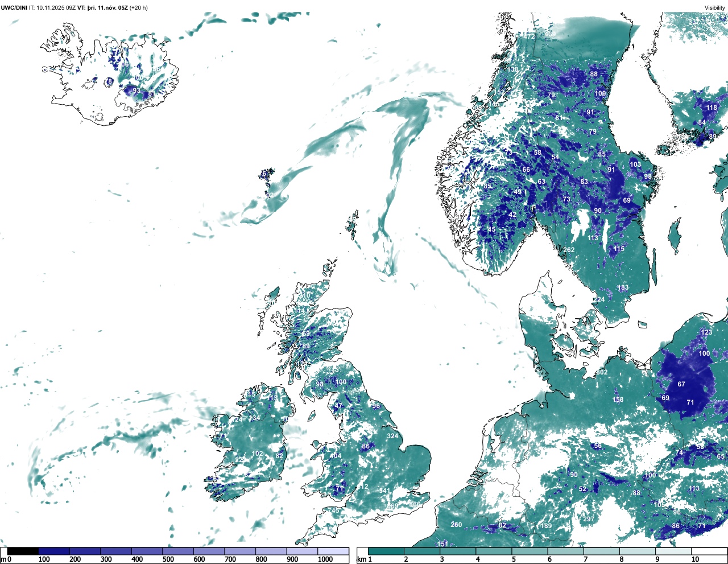Click the value 138 on Norway's coast
Viewport: 728px width, 564px height.
click(x=513, y=69)
